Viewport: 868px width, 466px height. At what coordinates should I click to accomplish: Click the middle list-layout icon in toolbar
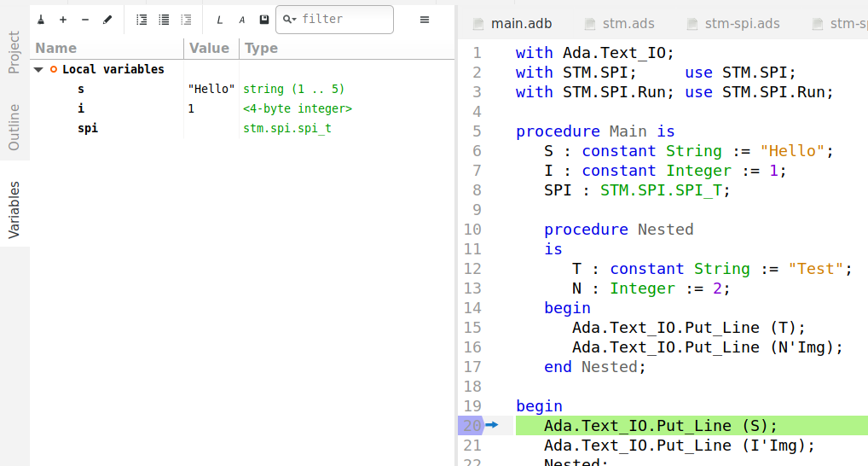[164, 20]
